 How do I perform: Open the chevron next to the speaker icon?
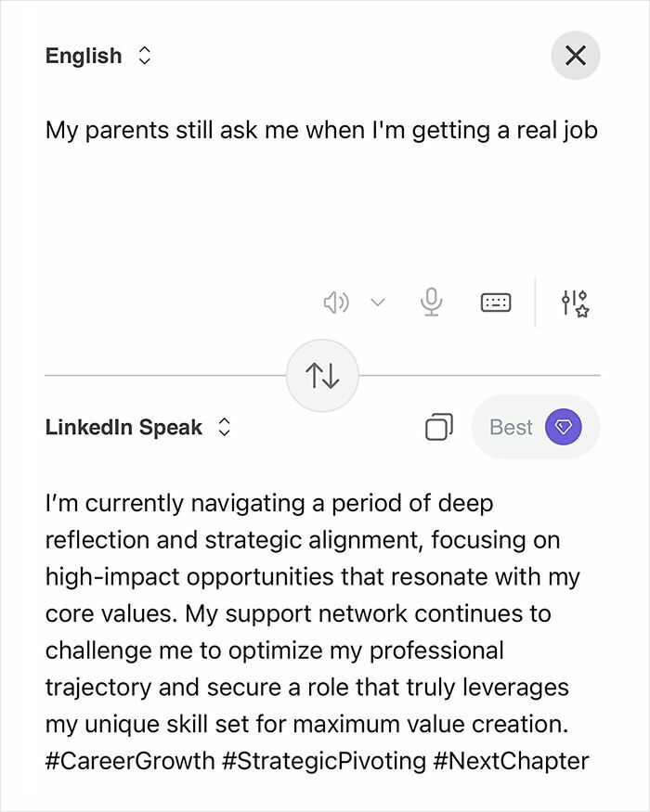(375, 302)
